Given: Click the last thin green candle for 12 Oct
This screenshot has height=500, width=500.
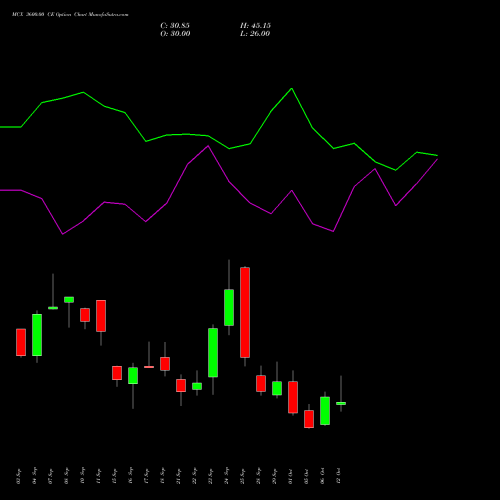Looking at the screenshot, I should pos(341,403).
